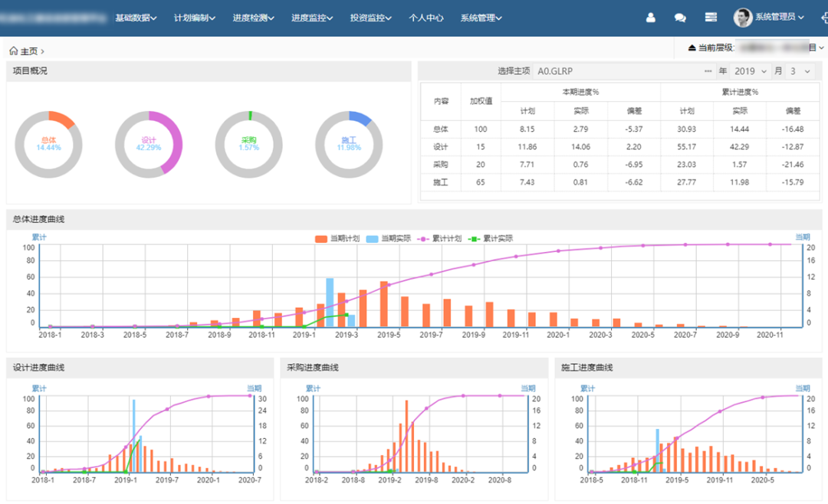Click the value 55.17 in 设计 row

click(x=686, y=147)
